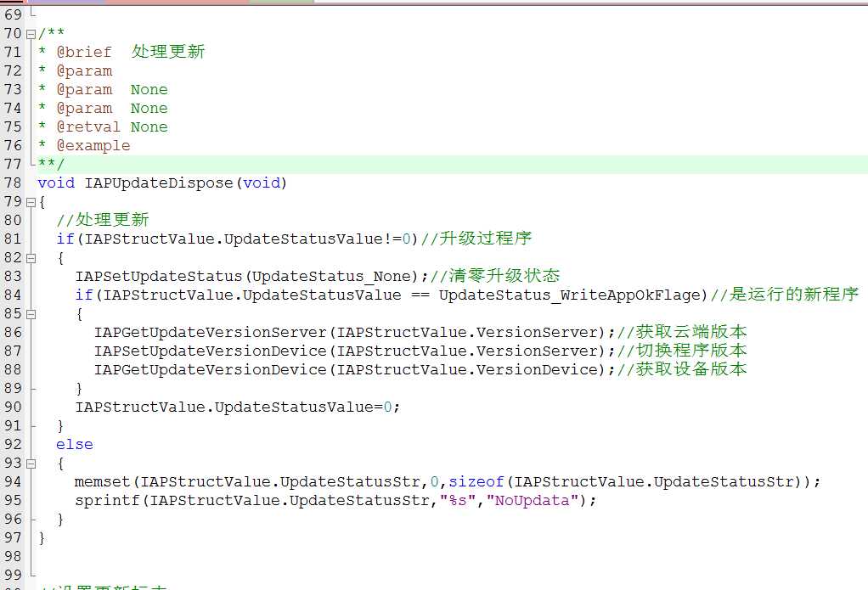Click UpdateStatus_None argument on line 83
The image size is (868, 590).
tap(331, 276)
